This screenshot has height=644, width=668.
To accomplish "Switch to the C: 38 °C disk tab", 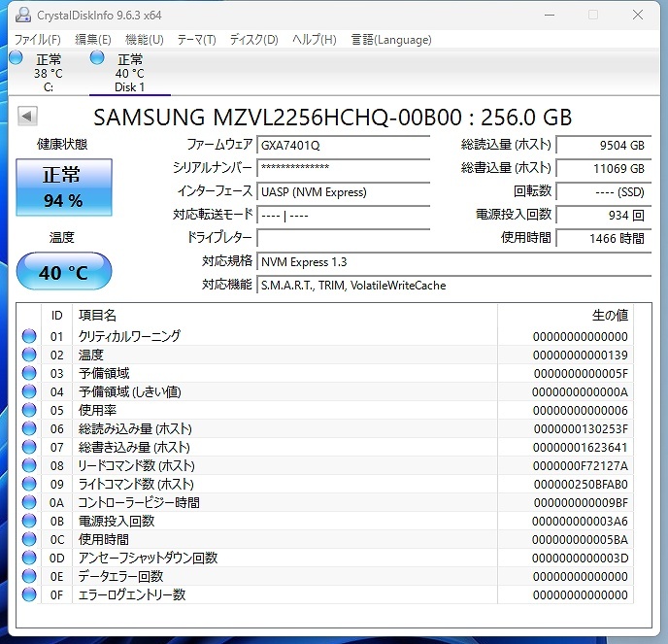I will [x=49, y=73].
